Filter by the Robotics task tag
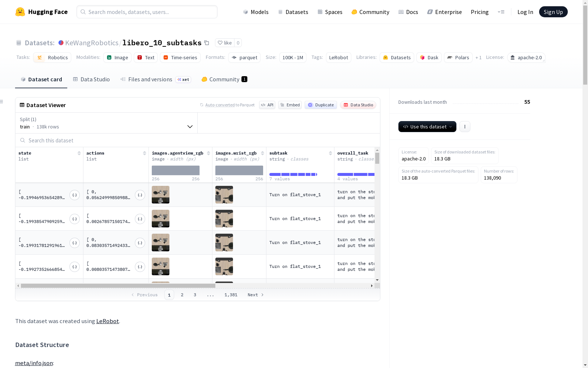Viewport: 588px width, 368px height. pyautogui.click(x=52, y=58)
